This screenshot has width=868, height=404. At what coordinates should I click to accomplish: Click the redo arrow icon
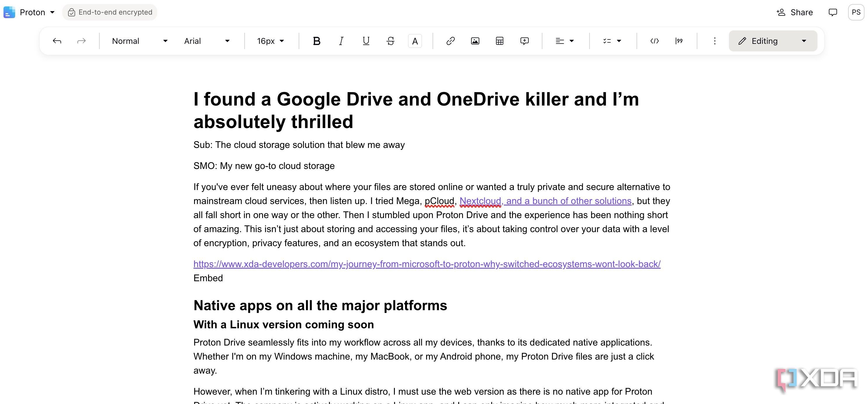tap(81, 41)
